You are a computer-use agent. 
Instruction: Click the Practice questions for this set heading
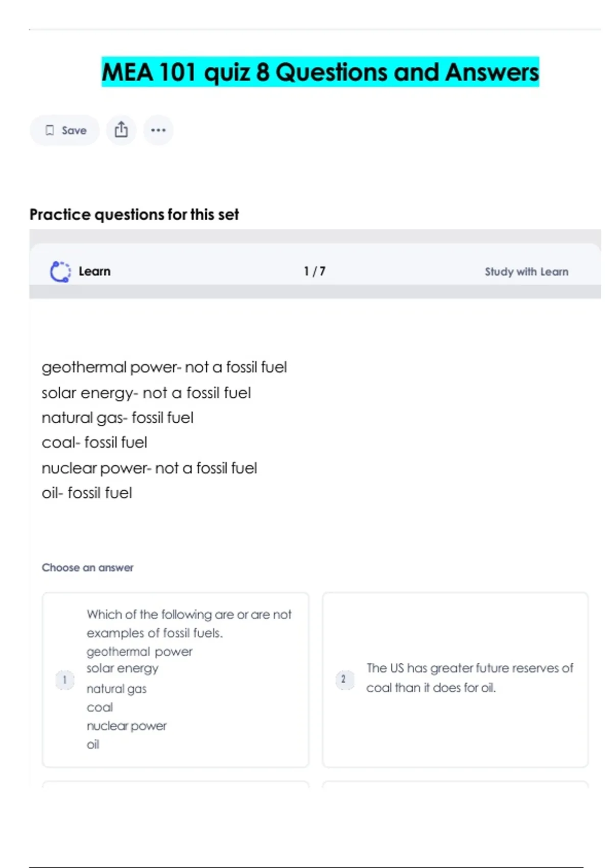coord(134,214)
